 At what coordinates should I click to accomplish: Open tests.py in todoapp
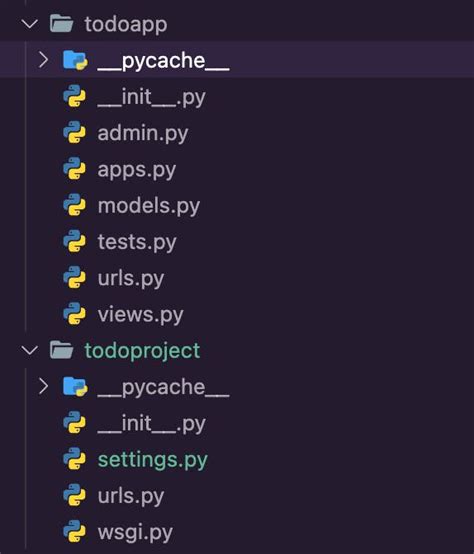point(137,242)
